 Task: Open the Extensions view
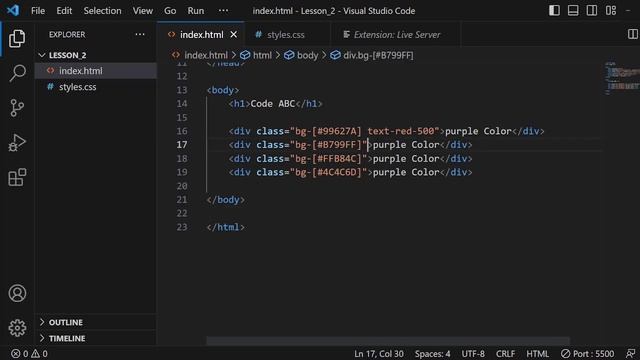(17, 178)
